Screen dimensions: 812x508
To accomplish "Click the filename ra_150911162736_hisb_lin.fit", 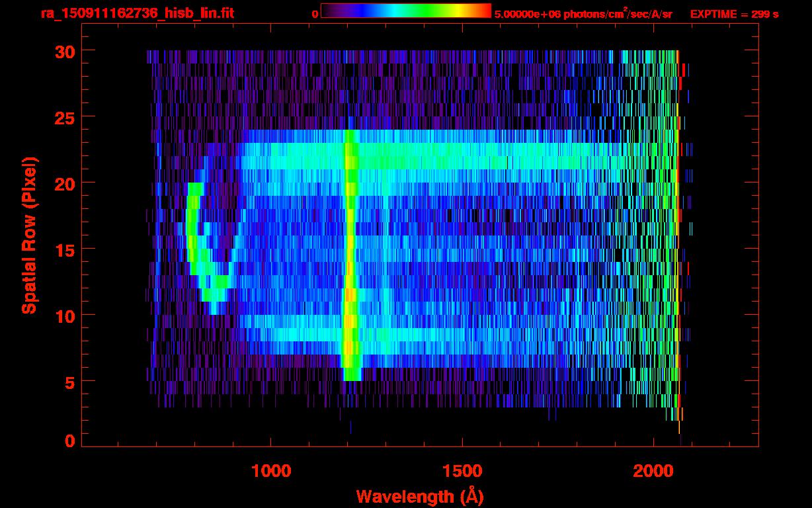I will click(x=137, y=13).
